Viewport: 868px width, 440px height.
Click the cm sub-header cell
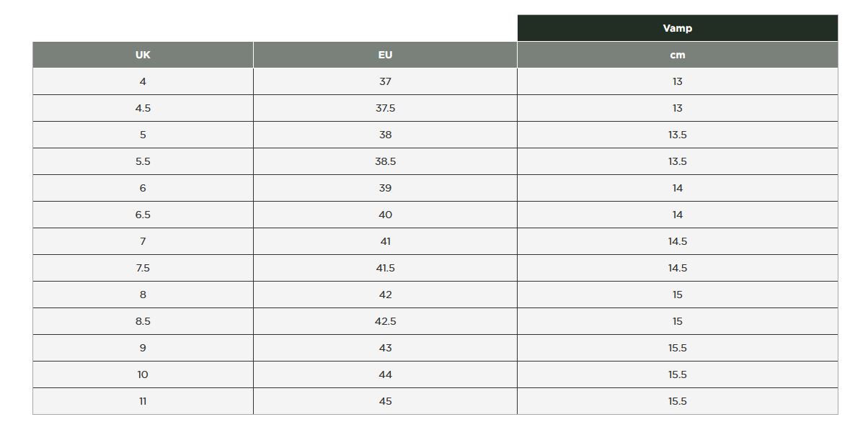[x=677, y=55]
